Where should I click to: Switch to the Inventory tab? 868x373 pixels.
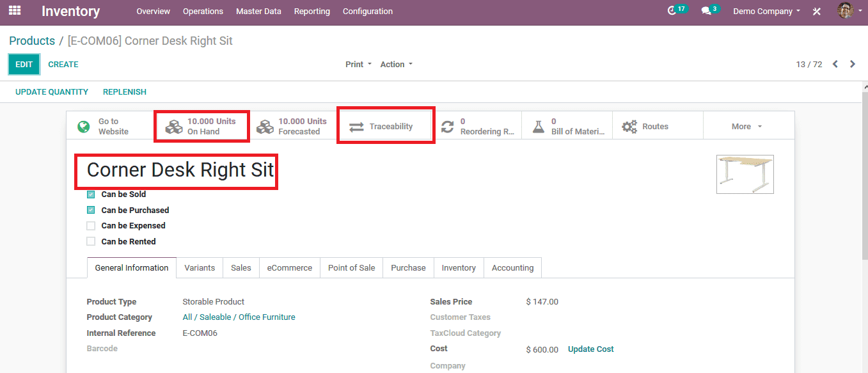(459, 268)
